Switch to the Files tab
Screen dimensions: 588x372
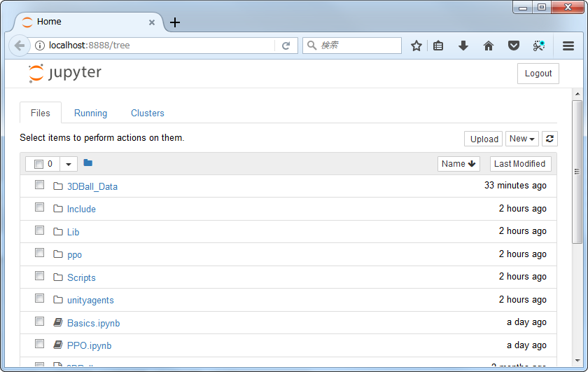[40, 113]
